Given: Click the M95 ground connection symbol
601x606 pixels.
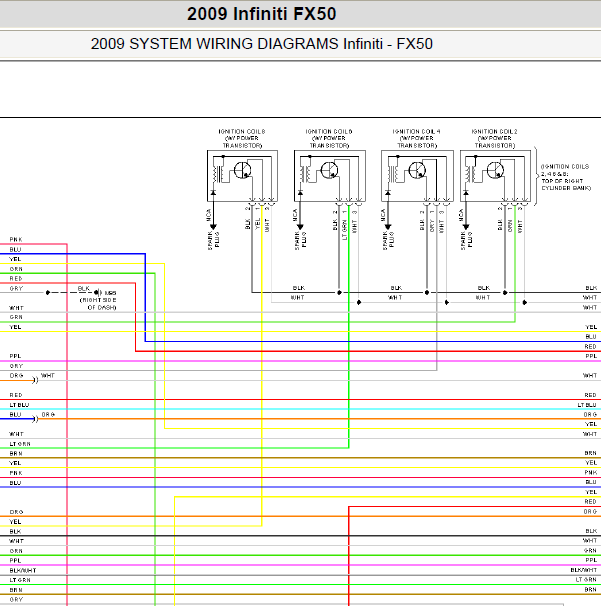Looking at the screenshot, I should (98, 293).
